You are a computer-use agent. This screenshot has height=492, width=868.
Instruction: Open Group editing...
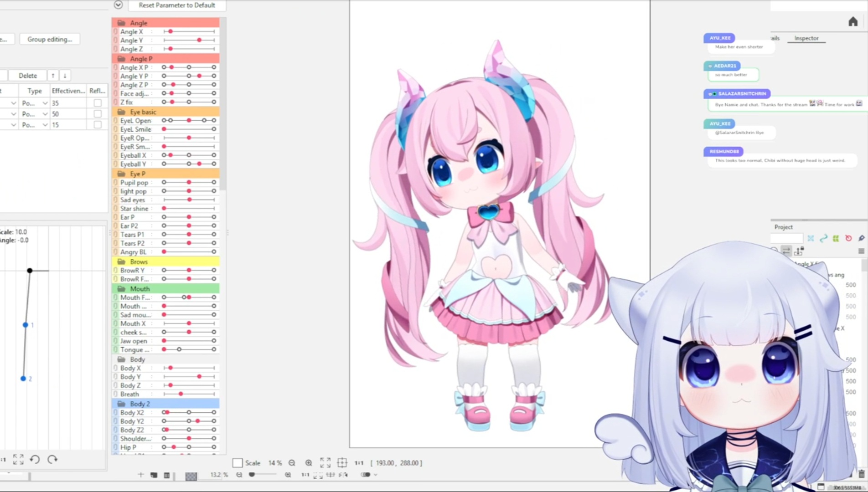(50, 39)
